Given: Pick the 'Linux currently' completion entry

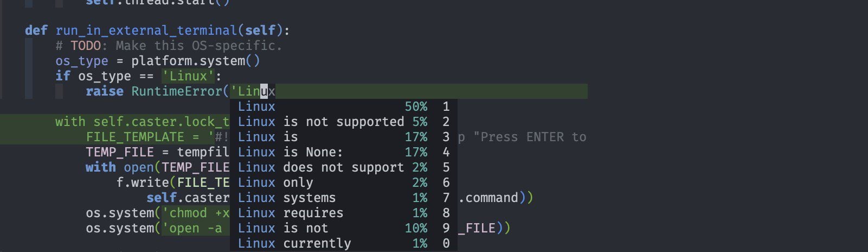Looking at the screenshot, I should (344, 243).
